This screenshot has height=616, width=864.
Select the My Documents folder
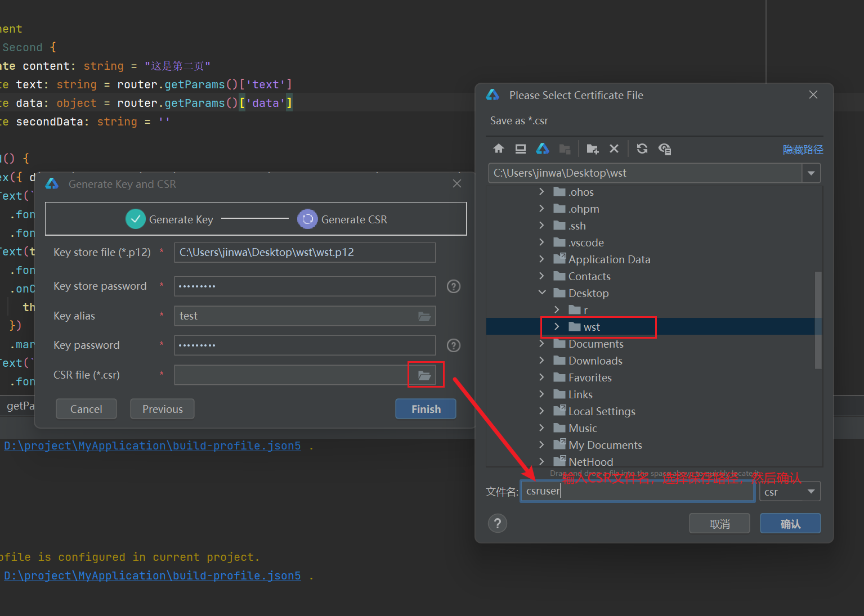[605, 445]
